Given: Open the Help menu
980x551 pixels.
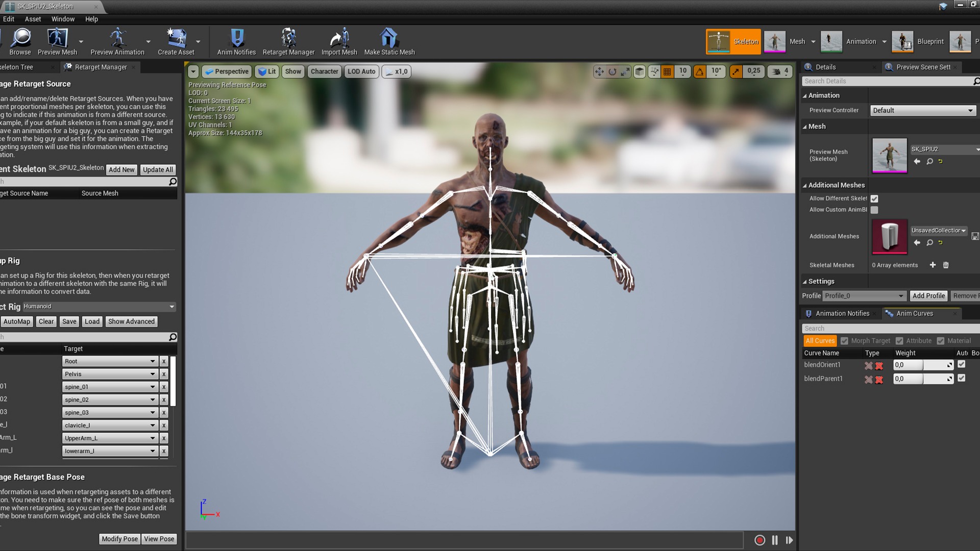Looking at the screenshot, I should [x=91, y=19].
